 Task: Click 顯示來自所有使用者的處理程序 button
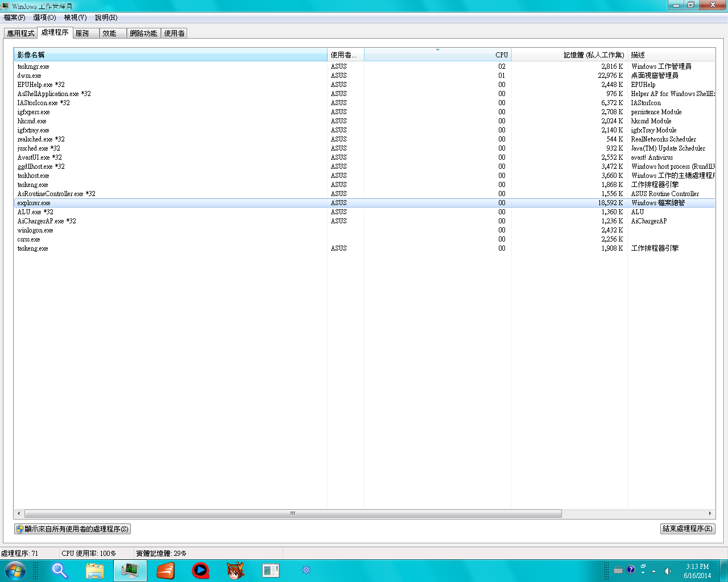coord(72,529)
